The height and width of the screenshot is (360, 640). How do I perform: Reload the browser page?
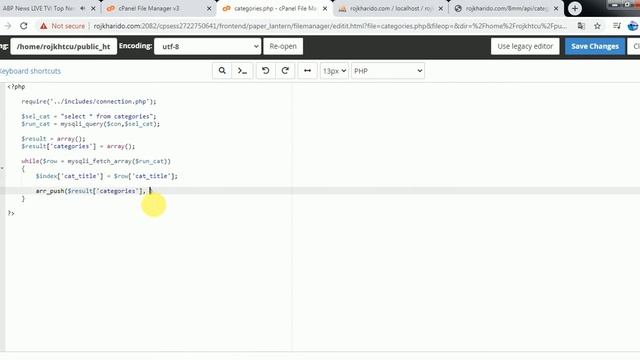tap(24, 26)
